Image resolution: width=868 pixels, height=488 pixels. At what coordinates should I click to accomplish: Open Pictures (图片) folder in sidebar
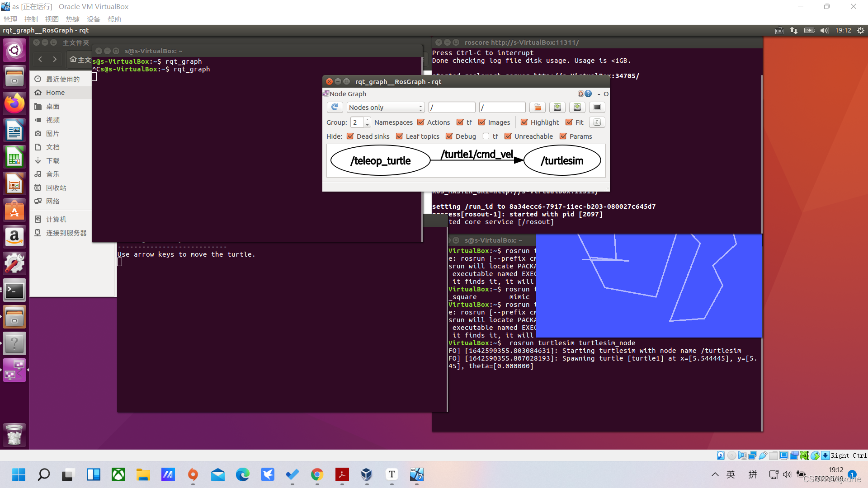point(61,133)
